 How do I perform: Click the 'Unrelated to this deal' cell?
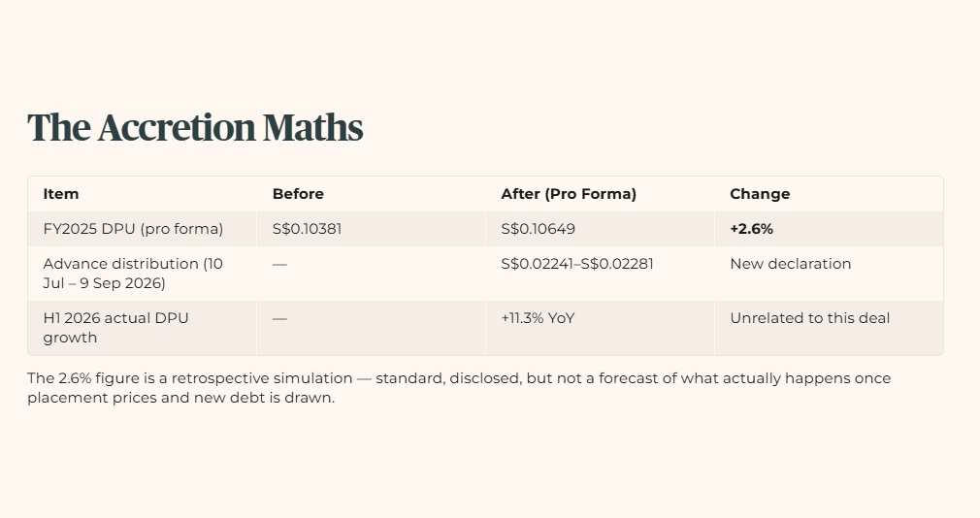[x=809, y=318]
